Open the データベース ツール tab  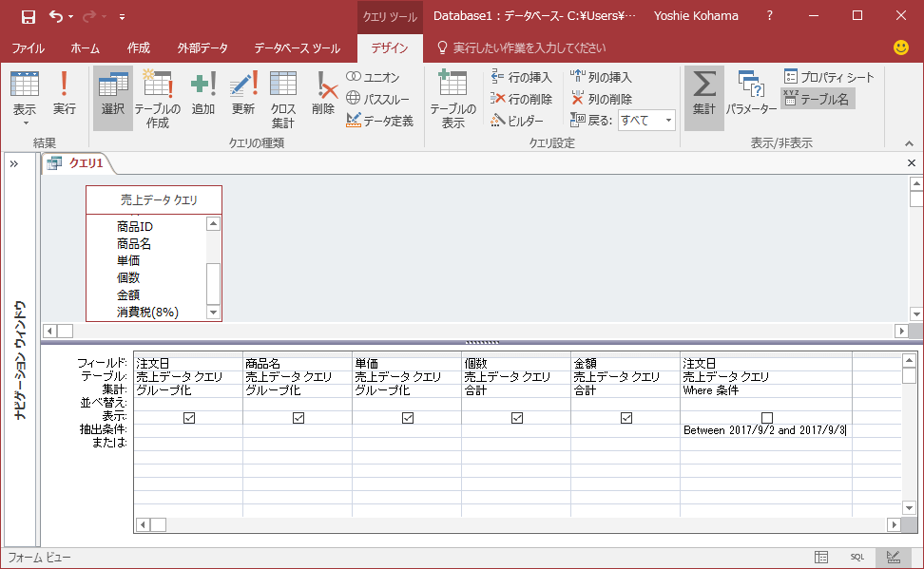(297, 48)
